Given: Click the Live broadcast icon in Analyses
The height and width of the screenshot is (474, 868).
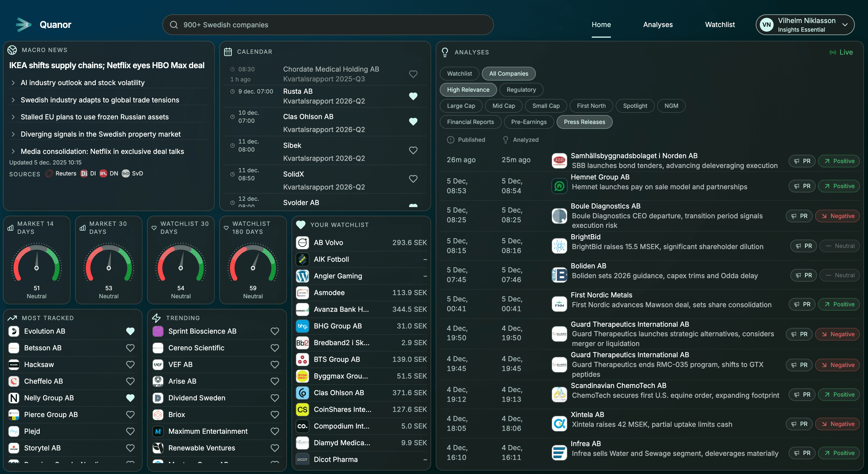Looking at the screenshot, I should pyautogui.click(x=832, y=52).
